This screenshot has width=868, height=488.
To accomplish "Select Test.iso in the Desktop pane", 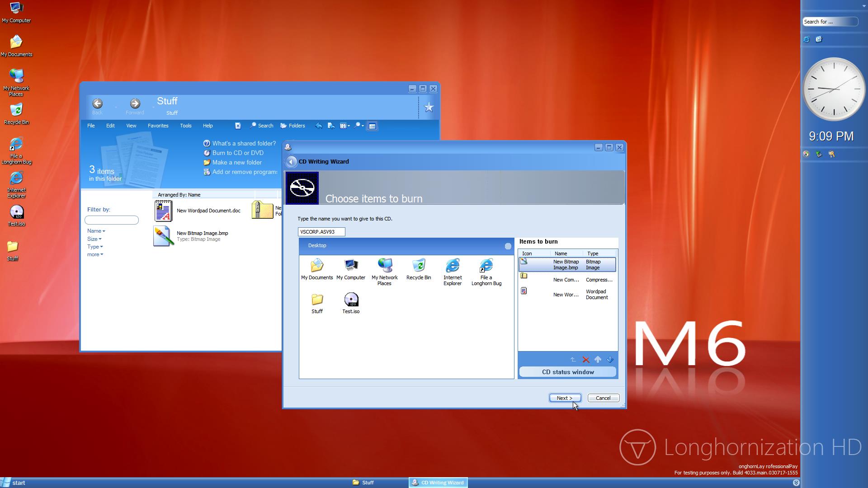I will click(x=351, y=303).
